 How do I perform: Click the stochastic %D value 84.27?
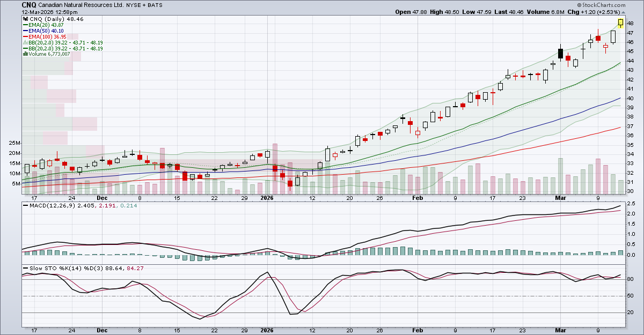134,268
